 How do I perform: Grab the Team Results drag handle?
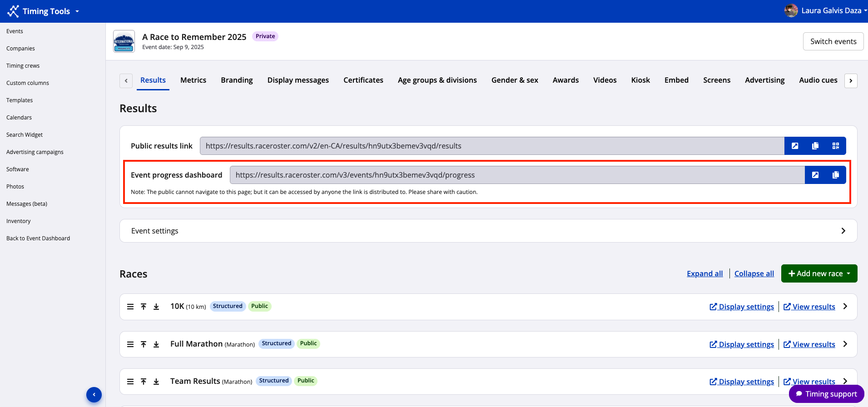130,382
